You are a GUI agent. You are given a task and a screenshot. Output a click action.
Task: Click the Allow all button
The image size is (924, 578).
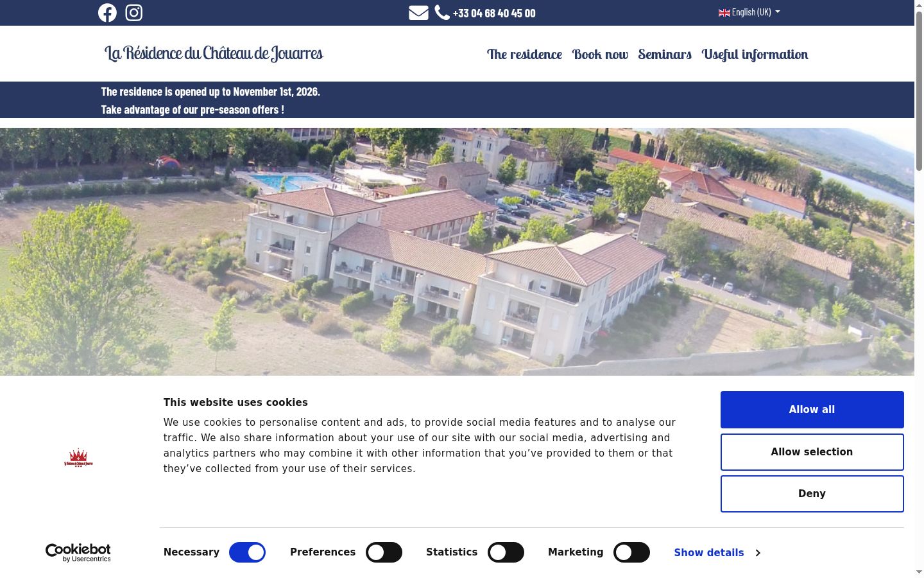[812, 410]
